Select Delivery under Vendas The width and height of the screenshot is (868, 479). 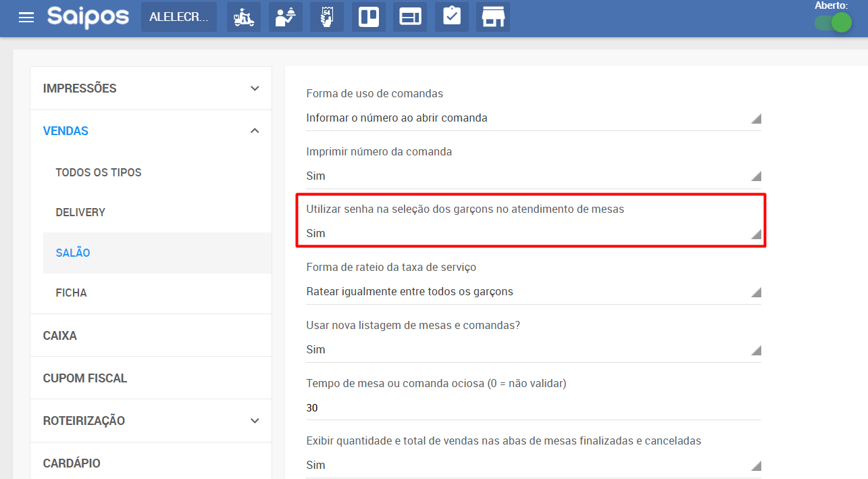[80, 213]
